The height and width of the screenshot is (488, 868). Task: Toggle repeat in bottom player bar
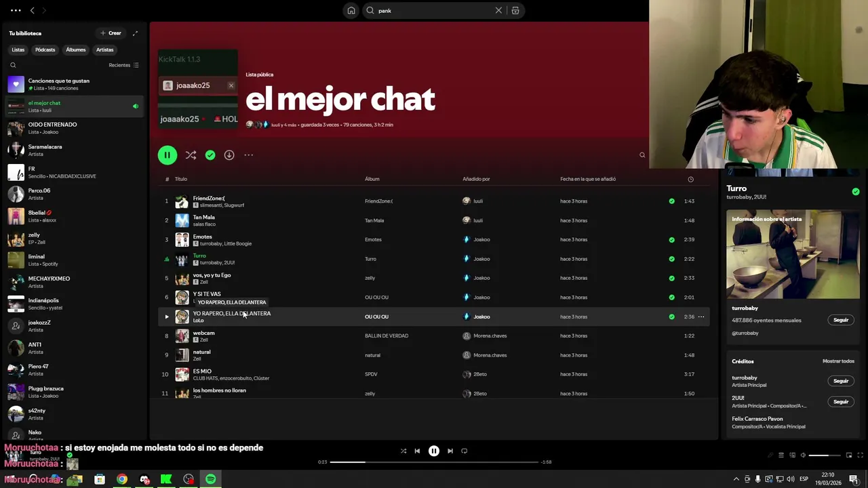465,451
